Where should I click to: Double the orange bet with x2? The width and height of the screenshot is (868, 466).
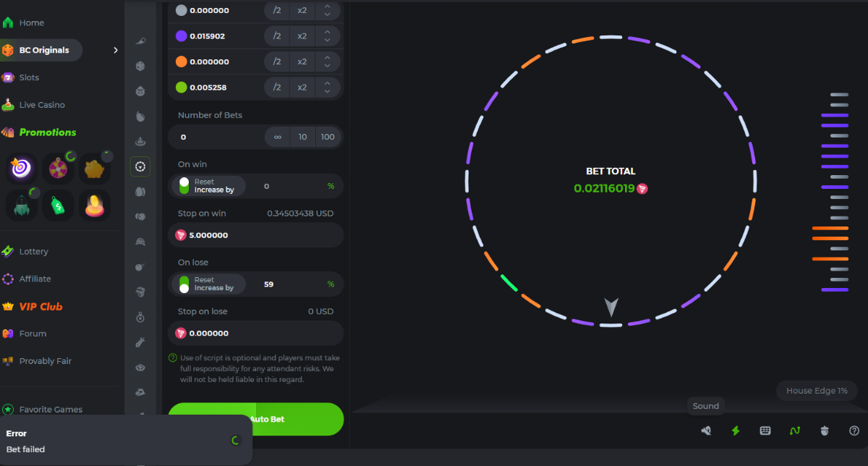tap(302, 62)
